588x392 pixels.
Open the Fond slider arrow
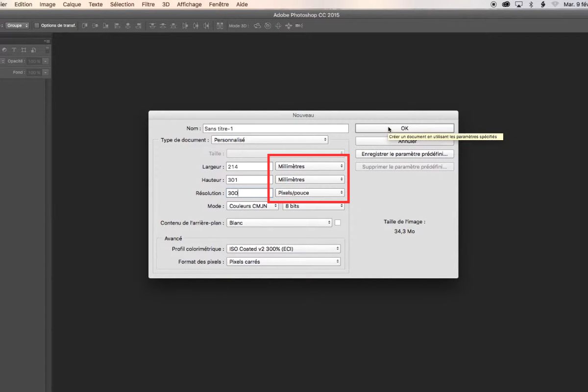[x=45, y=73]
